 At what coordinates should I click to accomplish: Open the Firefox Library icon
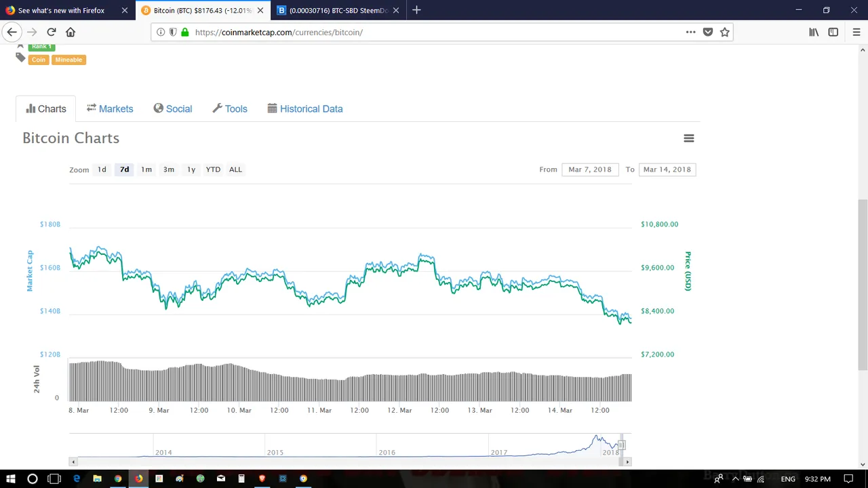[x=814, y=32]
